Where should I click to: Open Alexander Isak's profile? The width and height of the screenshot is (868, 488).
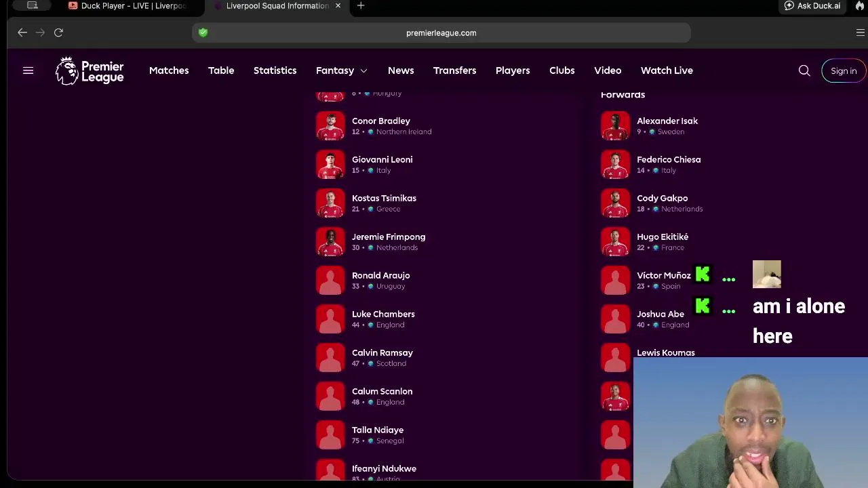[667, 121]
